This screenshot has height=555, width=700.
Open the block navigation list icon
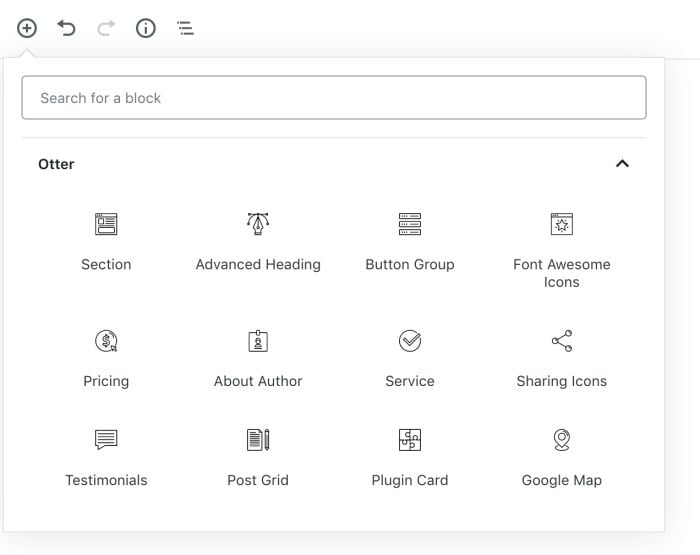[x=185, y=28]
